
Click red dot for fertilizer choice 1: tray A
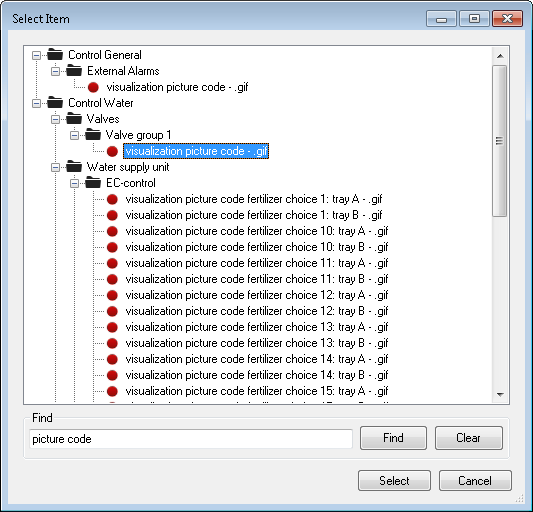click(112, 199)
